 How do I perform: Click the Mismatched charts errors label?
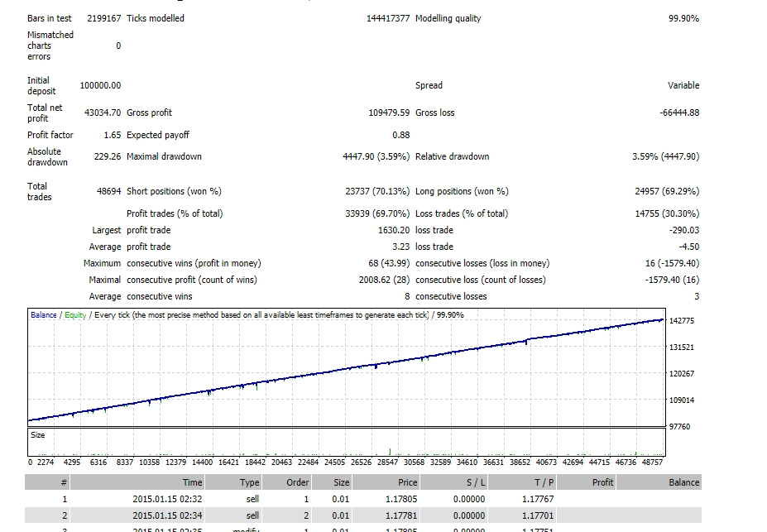[50, 46]
